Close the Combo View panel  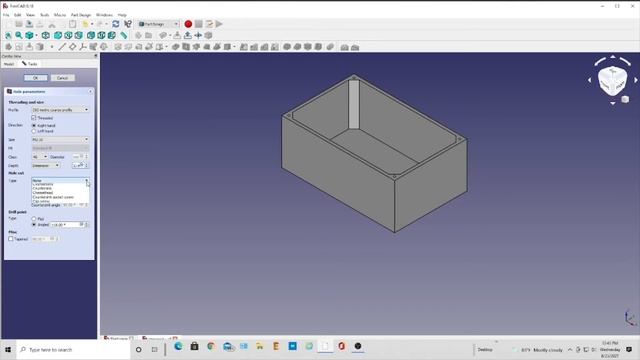[96, 56]
